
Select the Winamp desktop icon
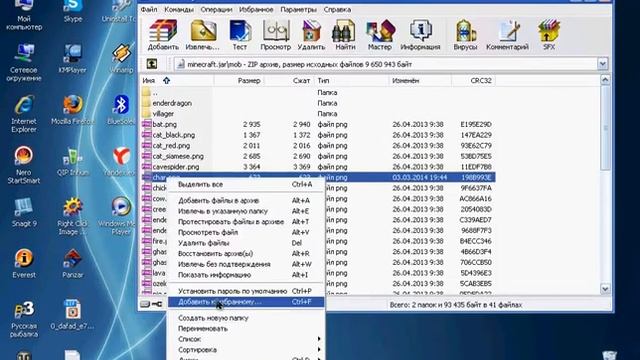121,58
